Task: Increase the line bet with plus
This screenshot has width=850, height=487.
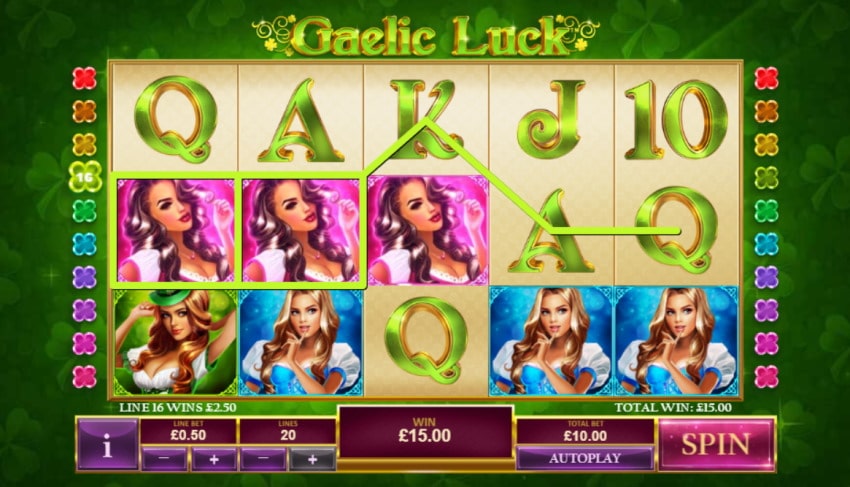Action: 214,459
